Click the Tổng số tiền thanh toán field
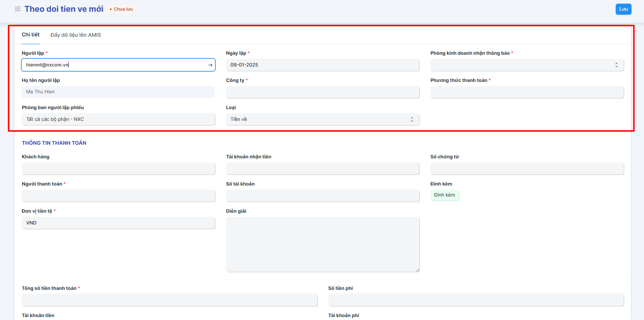This screenshot has height=320, width=644. tap(170, 300)
